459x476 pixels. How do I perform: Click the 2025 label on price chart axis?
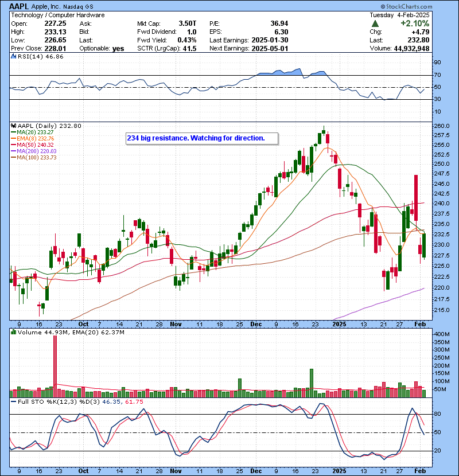pos(339,324)
